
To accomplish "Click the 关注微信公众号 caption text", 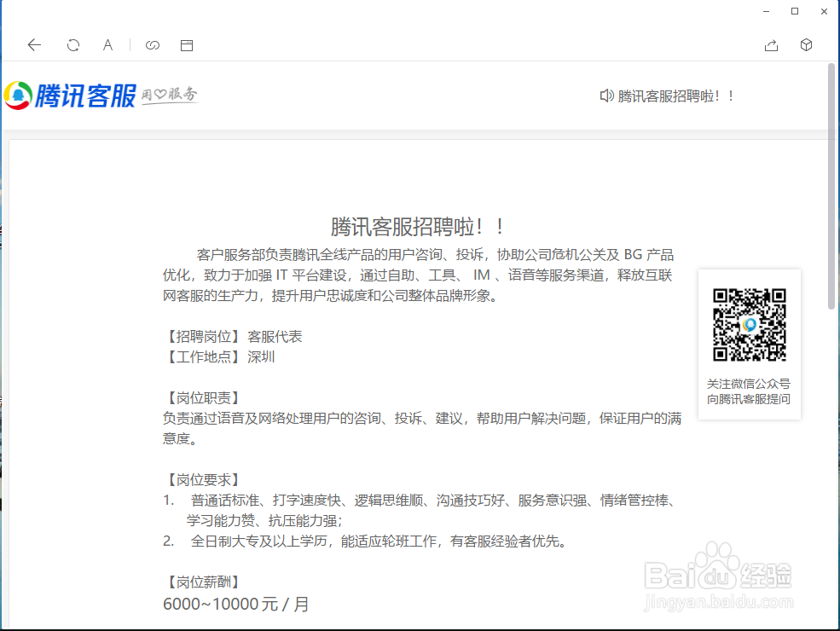I will pos(749,384).
